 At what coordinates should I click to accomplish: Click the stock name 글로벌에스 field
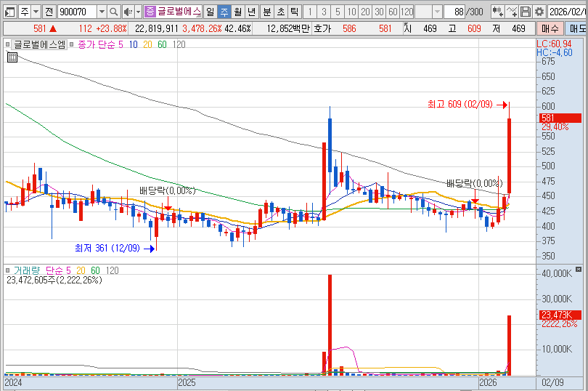[x=179, y=12]
